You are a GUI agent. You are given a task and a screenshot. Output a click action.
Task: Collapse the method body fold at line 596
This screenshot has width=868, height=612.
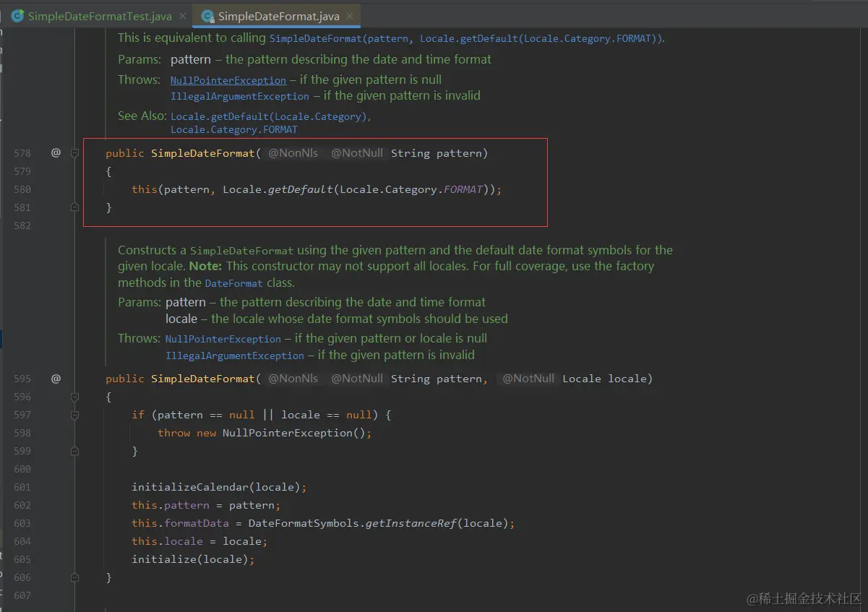74,397
